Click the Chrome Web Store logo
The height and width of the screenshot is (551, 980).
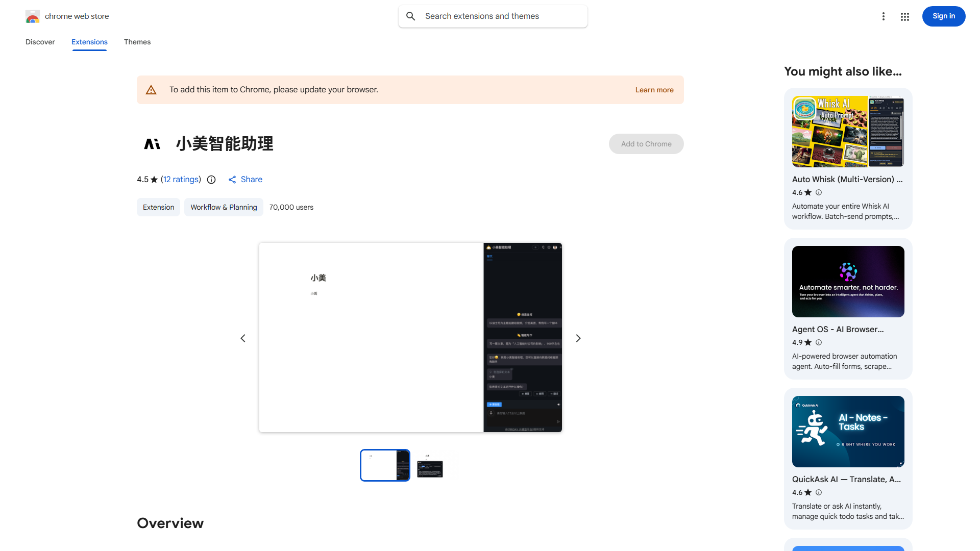33,16
